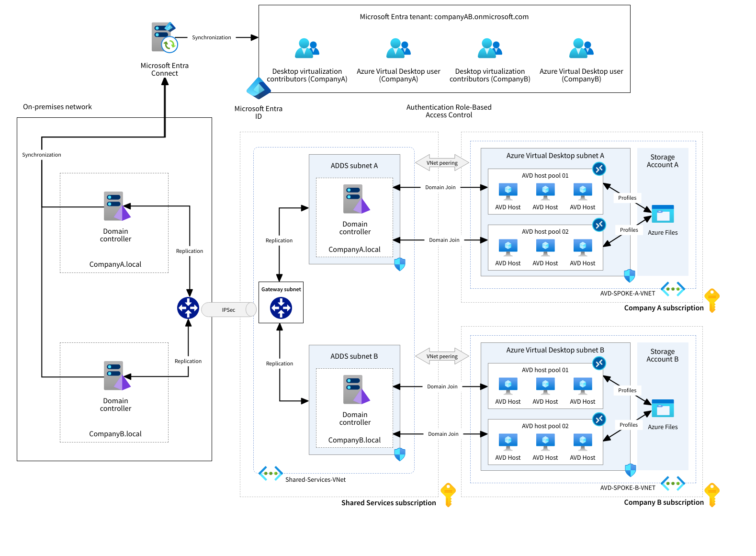Select the Microsoft Entra ID icon

[259, 88]
